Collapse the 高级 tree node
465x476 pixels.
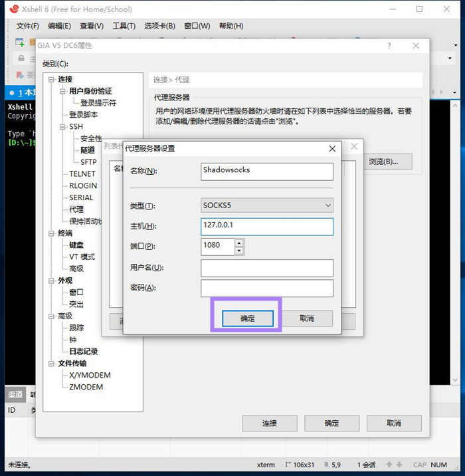[x=51, y=316]
